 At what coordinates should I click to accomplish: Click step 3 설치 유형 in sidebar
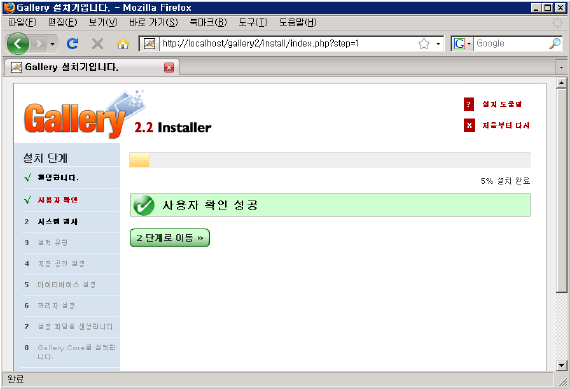pyautogui.click(x=53, y=242)
